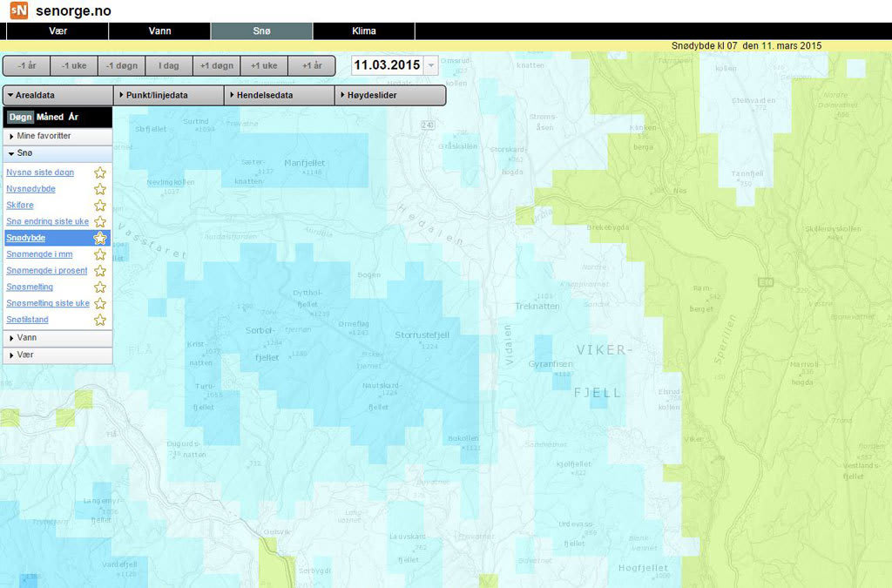Select the Snø top tab

[x=261, y=31]
